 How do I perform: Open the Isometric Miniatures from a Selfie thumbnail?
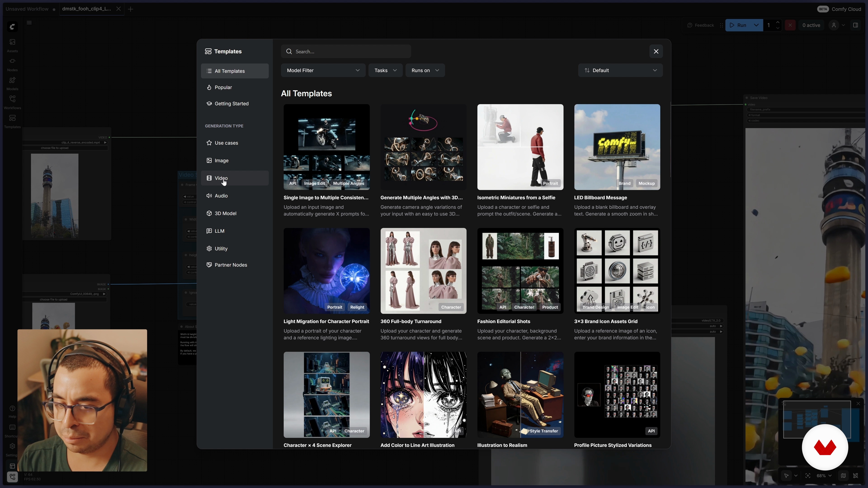pyautogui.click(x=520, y=147)
